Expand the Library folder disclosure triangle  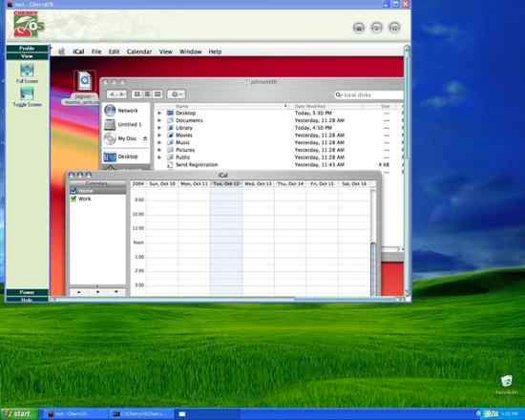[x=159, y=128]
